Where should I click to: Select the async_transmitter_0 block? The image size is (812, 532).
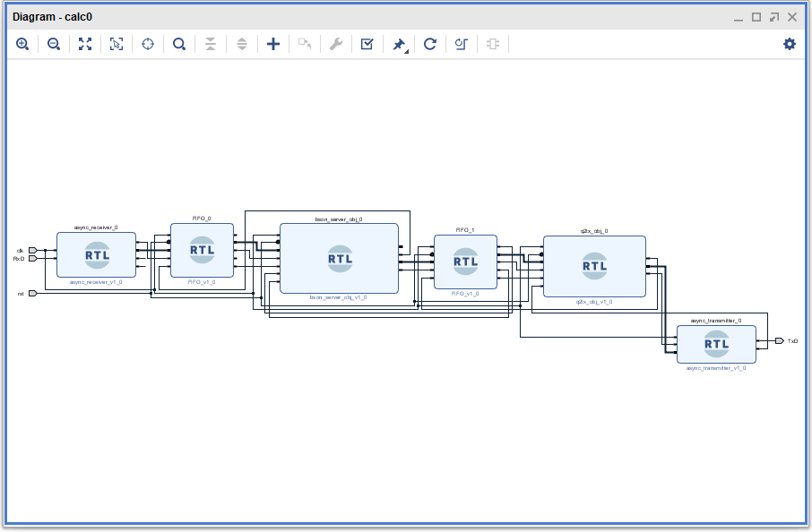point(716,344)
